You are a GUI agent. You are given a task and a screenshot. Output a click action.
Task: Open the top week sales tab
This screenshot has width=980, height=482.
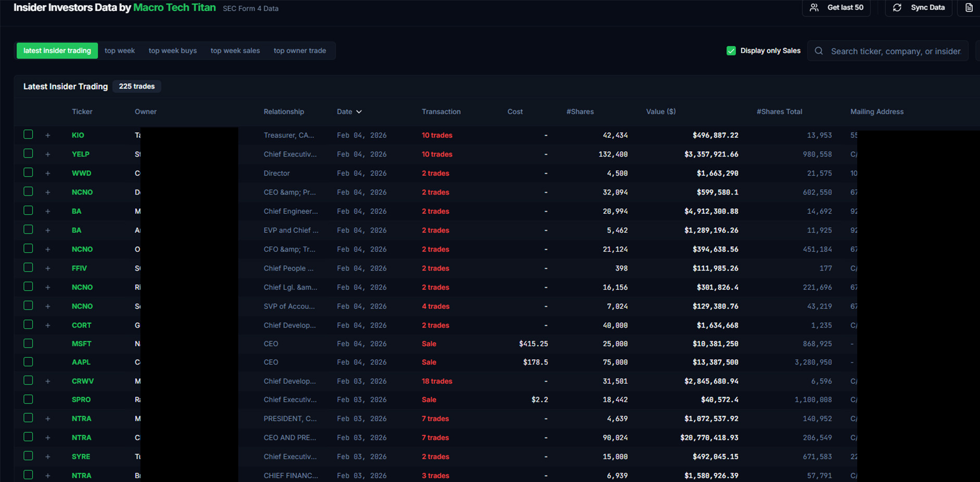tap(235, 50)
